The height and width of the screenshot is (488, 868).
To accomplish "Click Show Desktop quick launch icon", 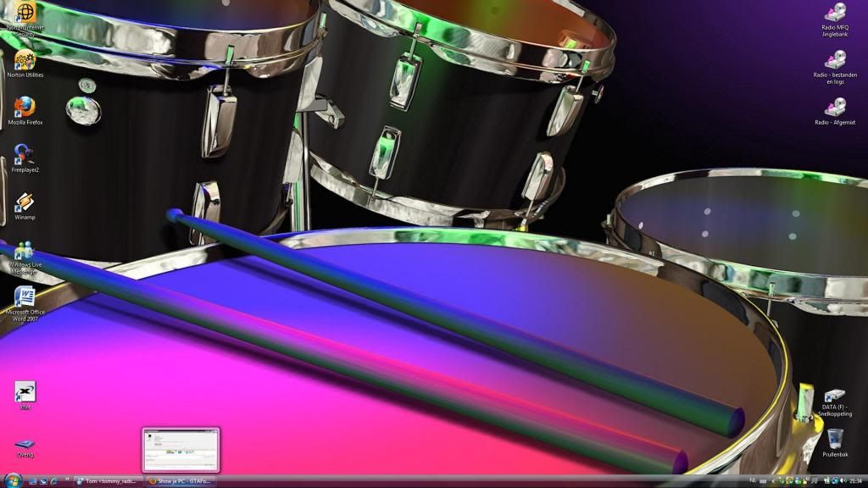I will point(33,481).
